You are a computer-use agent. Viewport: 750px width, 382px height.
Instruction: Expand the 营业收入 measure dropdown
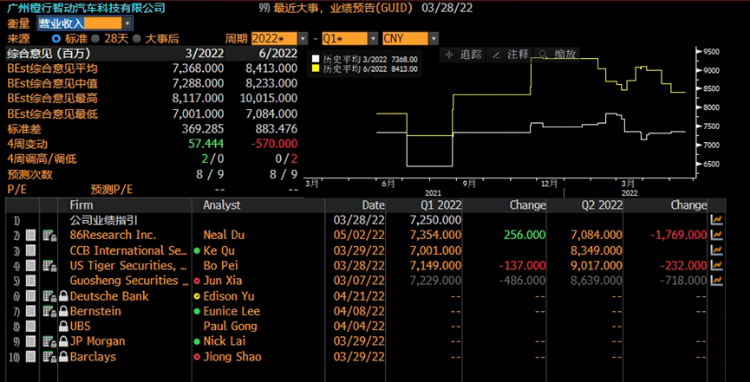127,23
